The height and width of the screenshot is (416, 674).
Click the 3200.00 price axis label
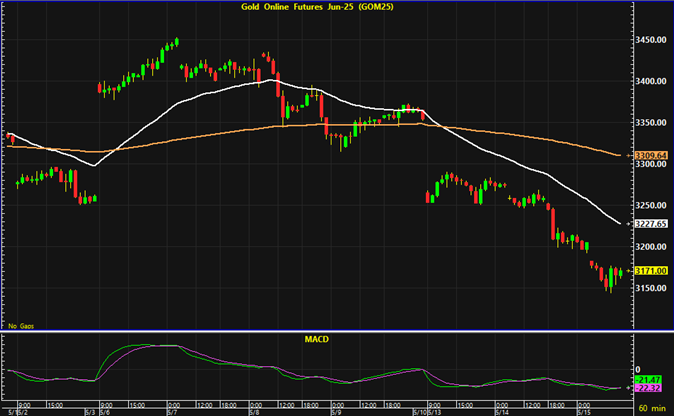point(651,247)
